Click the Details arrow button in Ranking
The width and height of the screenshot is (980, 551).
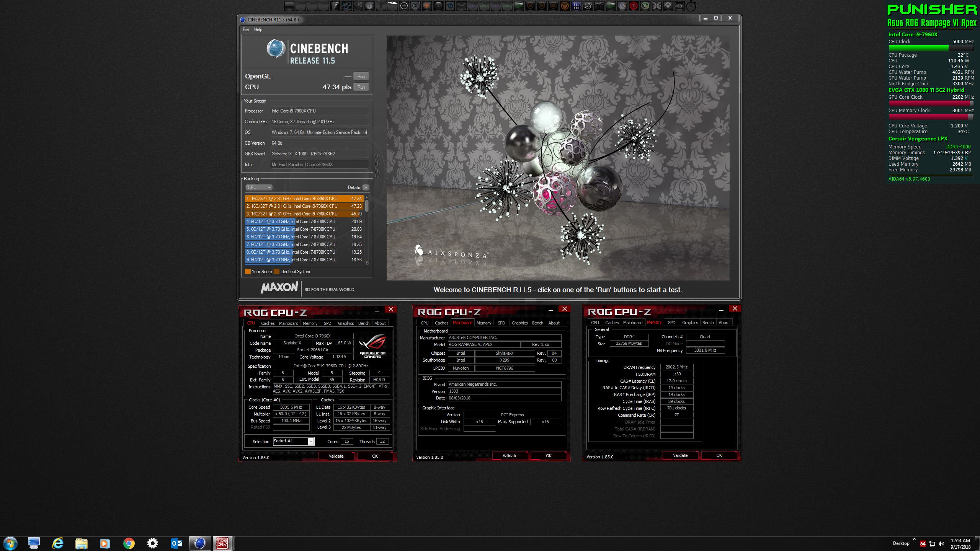point(366,187)
